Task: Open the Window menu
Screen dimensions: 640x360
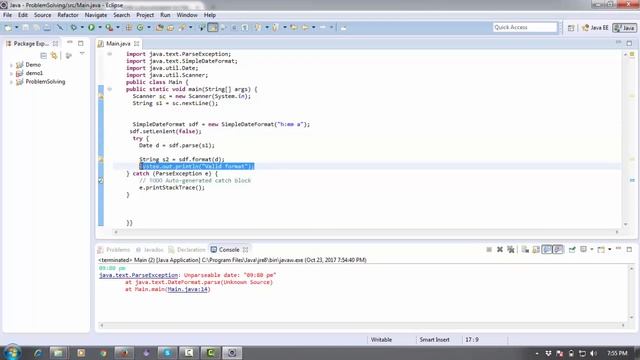Action: coord(187,15)
